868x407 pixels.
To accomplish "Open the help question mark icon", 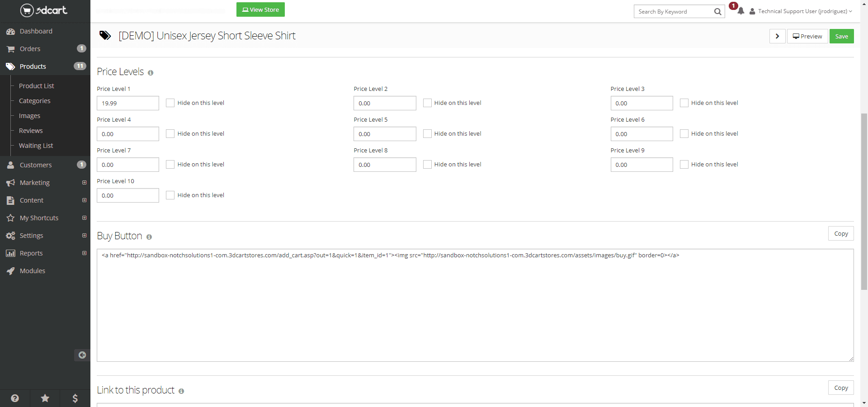I will 15,398.
